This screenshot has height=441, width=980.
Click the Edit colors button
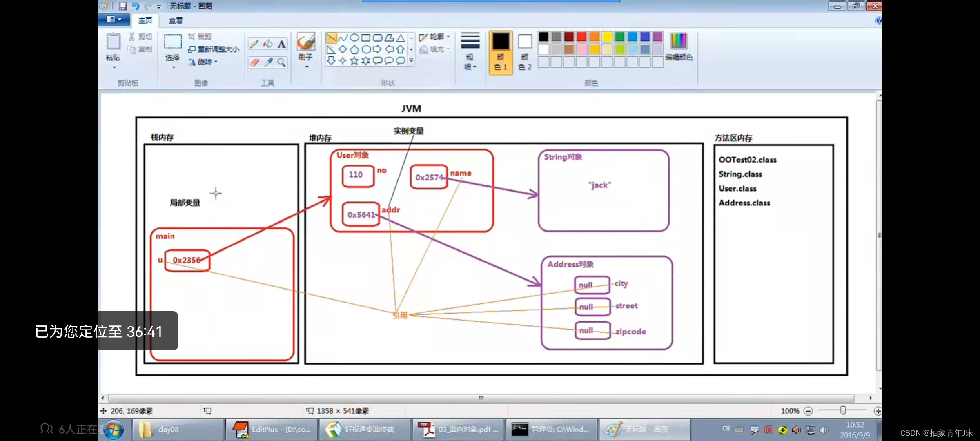679,47
